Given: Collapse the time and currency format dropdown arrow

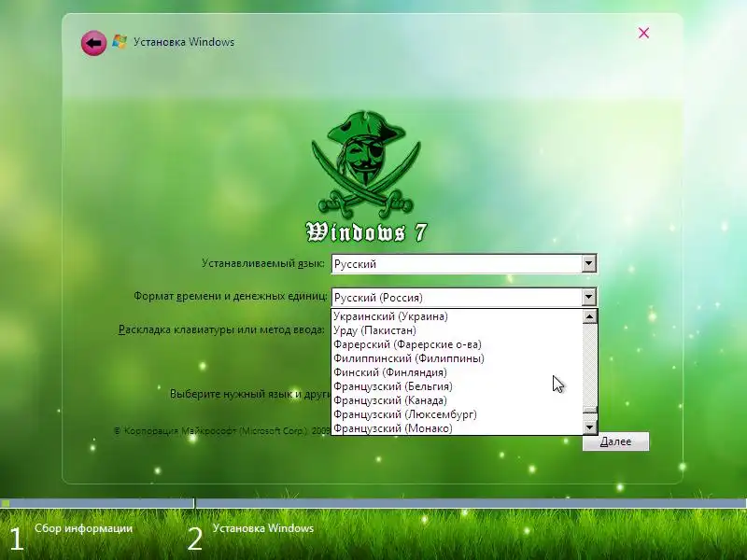Looking at the screenshot, I should click(589, 297).
